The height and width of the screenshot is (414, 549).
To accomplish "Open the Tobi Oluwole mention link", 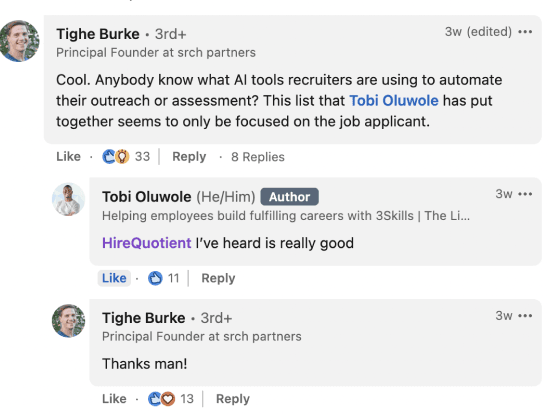I will point(394,101).
